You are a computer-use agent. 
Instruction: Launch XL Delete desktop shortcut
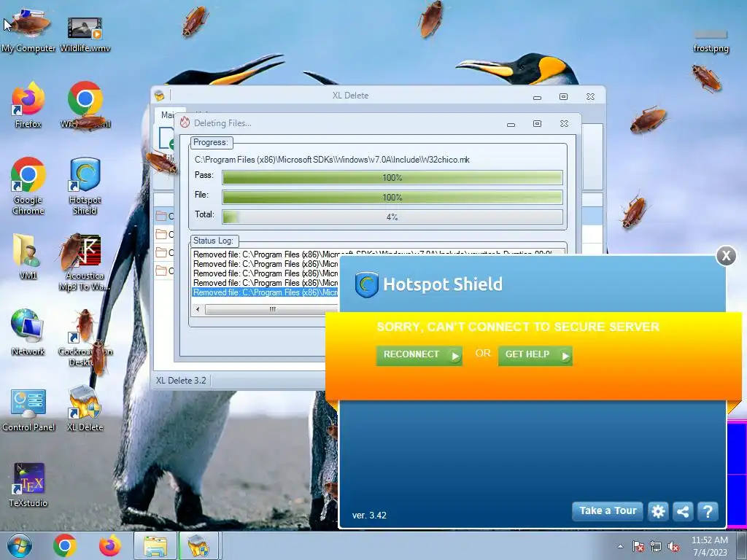point(85,410)
